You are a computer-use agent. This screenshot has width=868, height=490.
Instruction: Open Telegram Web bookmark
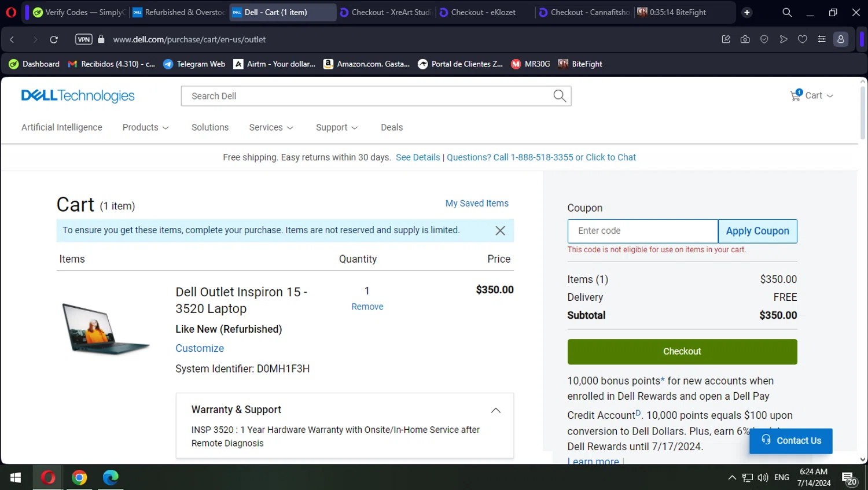194,64
